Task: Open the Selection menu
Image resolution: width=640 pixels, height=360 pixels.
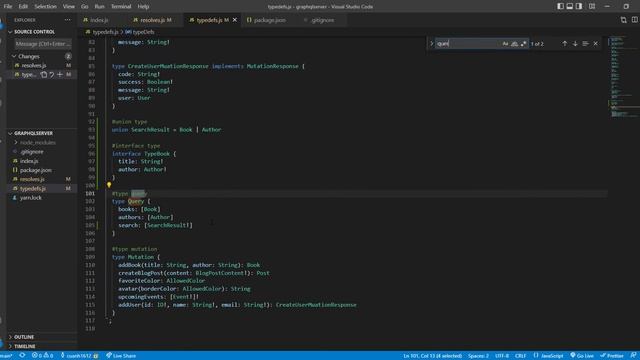Action: click(x=45, y=7)
